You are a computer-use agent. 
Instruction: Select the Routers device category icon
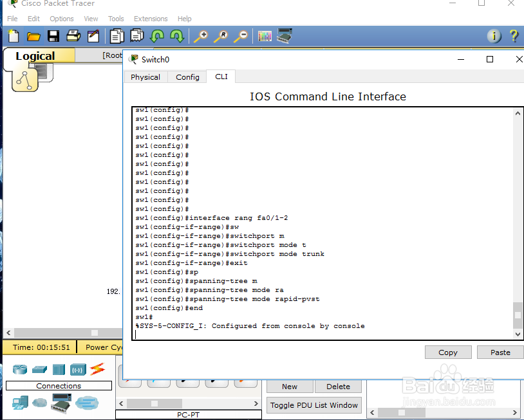pos(19,369)
